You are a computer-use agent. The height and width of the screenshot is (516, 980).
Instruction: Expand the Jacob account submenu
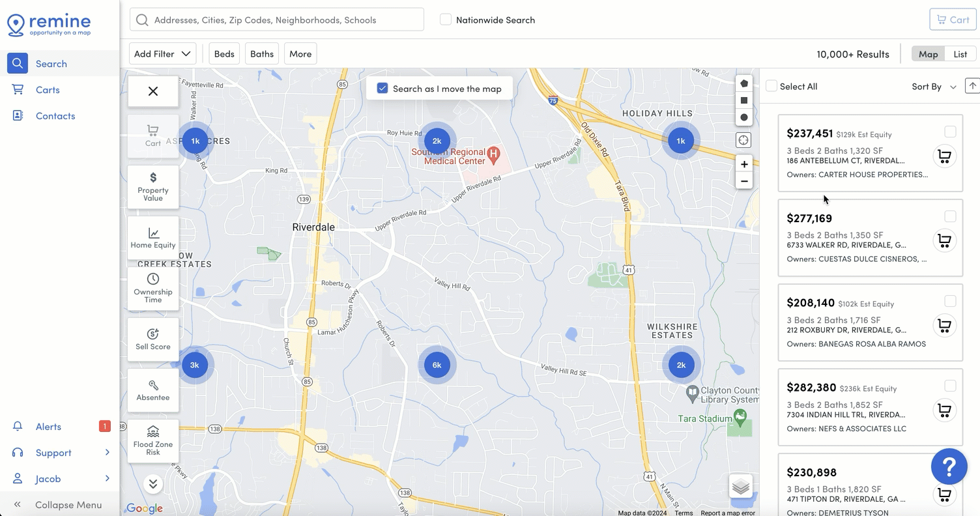(59, 479)
